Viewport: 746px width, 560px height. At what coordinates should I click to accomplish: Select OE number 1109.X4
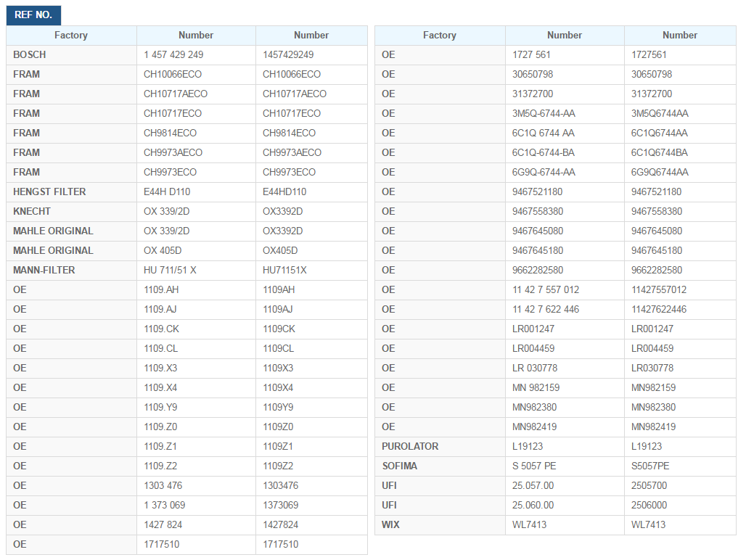point(160,387)
